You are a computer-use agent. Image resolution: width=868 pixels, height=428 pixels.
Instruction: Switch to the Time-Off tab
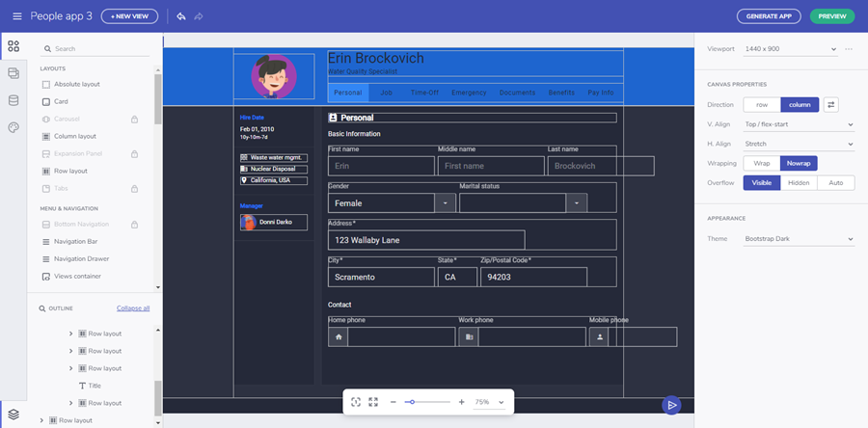[x=425, y=93]
